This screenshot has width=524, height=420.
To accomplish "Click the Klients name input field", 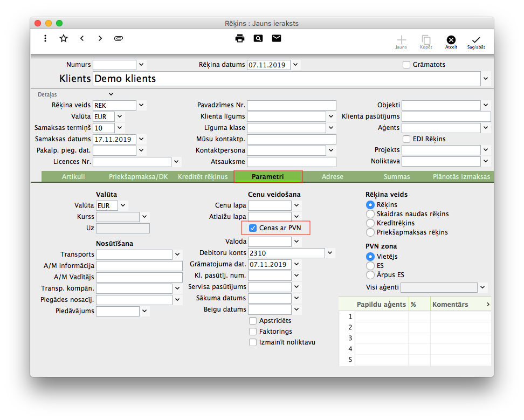I will point(287,79).
